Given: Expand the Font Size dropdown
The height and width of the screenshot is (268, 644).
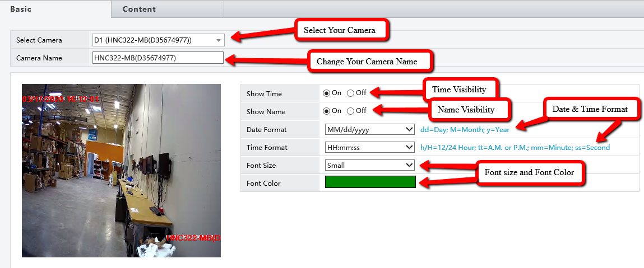Looking at the screenshot, I should pyautogui.click(x=369, y=165).
